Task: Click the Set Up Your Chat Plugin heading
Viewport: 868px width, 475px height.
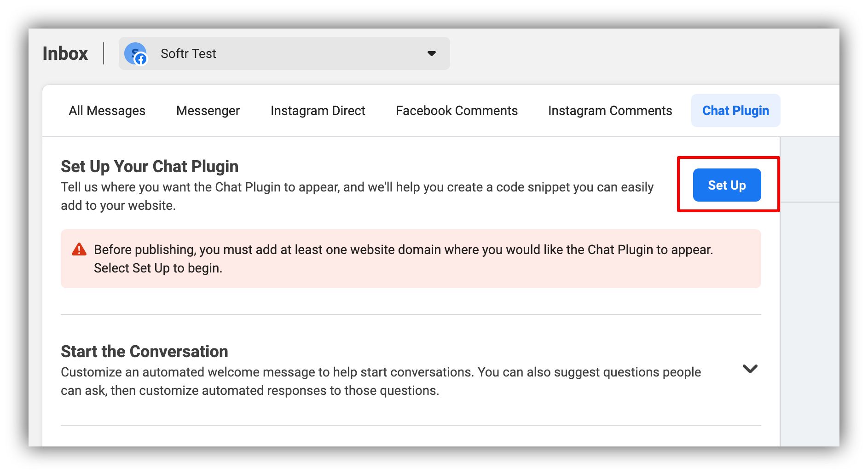Action: click(x=149, y=166)
